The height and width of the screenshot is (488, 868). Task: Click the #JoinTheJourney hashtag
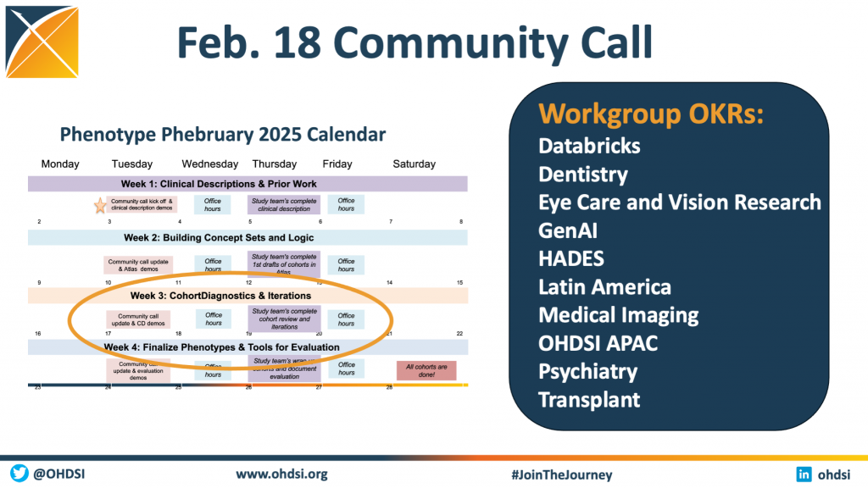(561, 474)
